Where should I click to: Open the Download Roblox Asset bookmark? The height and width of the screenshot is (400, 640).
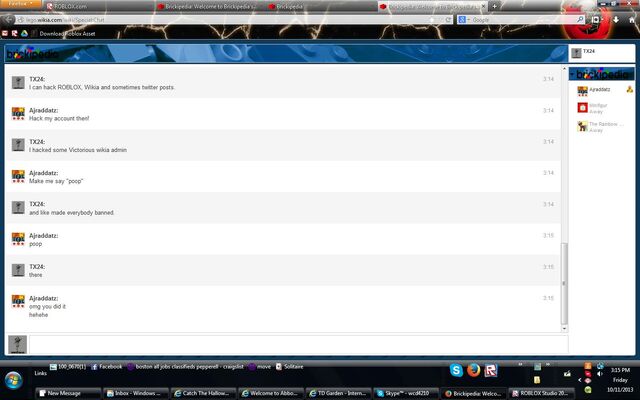click(x=63, y=34)
